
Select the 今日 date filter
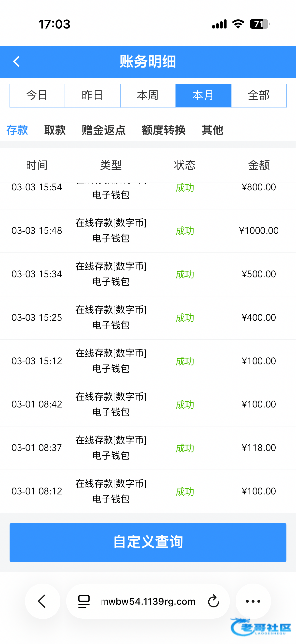[37, 96]
